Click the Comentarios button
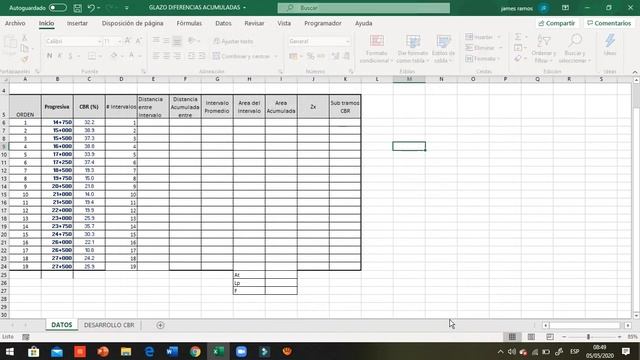The width and height of the screenshot is (640, 360). pos(609,23)
